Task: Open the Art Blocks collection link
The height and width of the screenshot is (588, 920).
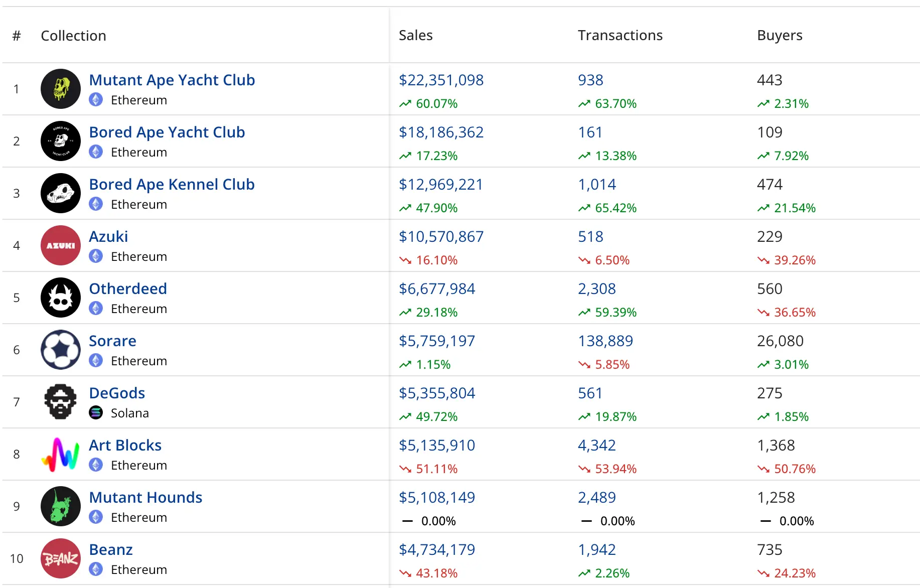Action: [x=125, y=446]
